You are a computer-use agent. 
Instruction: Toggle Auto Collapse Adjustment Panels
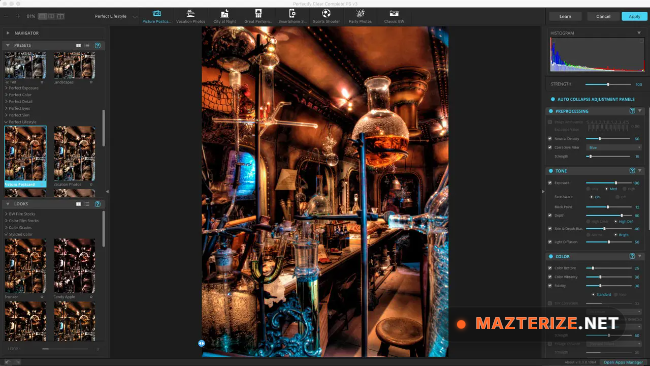553,99
